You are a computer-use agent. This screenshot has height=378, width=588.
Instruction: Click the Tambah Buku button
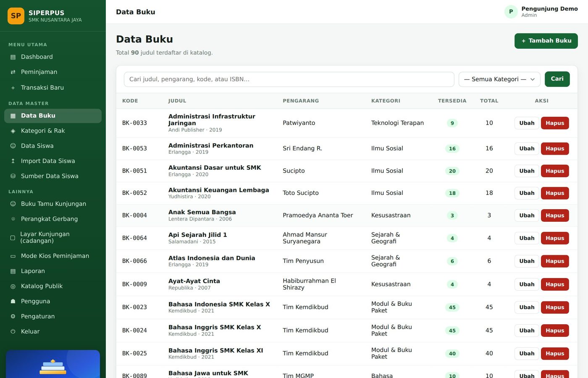click(546, 41)
